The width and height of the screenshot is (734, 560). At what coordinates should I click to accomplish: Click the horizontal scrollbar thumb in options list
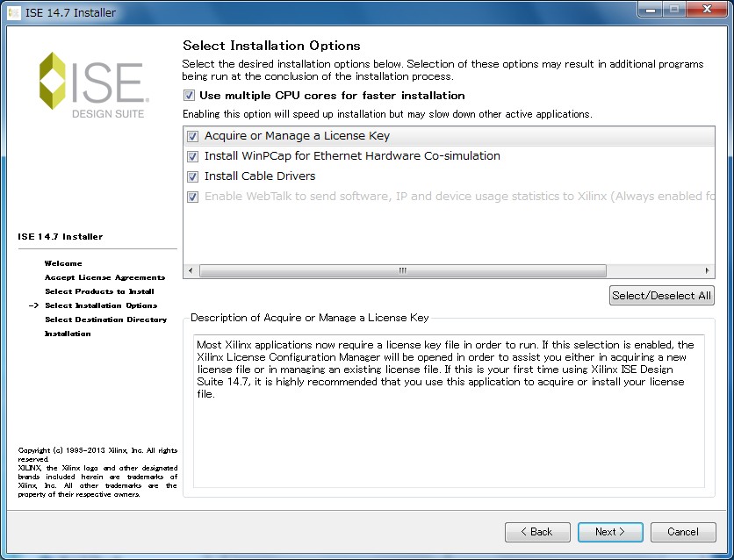click(403, 270)
